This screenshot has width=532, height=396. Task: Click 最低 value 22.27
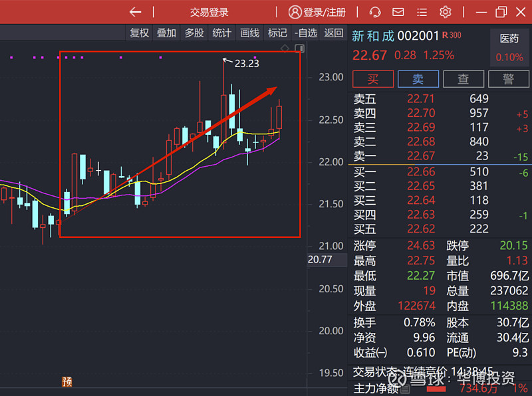point(421,276)
